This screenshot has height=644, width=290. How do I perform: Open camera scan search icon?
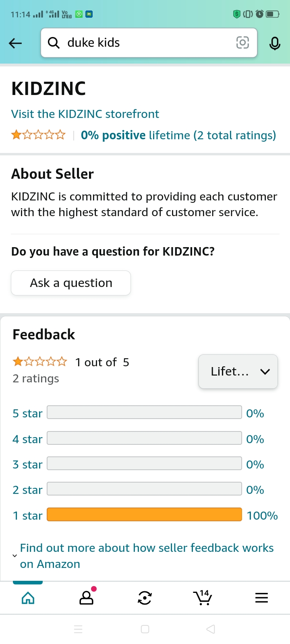pyautogui.click(x=242, y=43)
